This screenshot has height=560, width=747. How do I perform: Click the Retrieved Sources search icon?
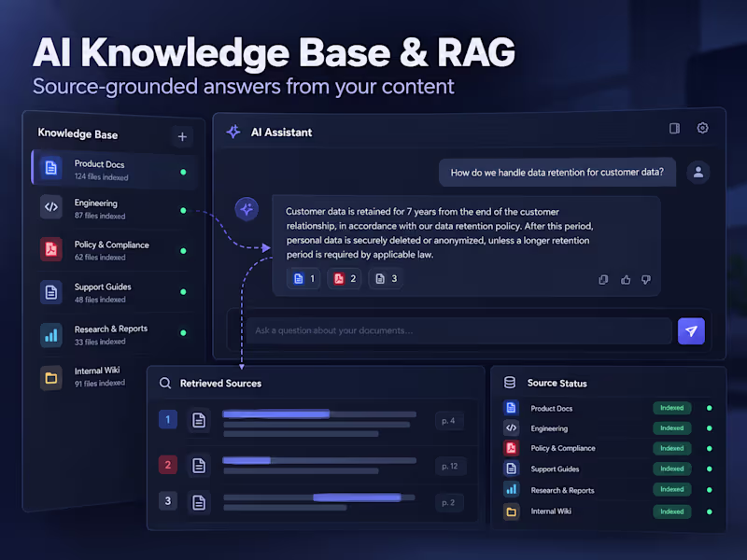tap(165, 384)
